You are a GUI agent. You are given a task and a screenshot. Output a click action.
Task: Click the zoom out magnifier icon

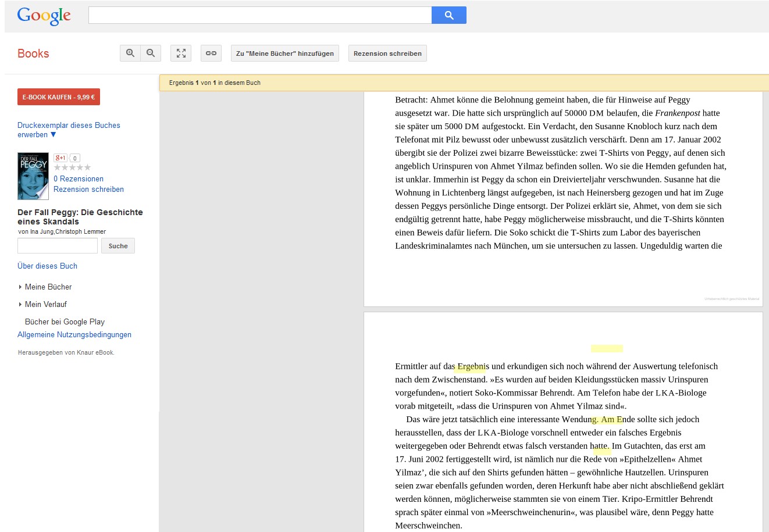click(x=151, y=53)
